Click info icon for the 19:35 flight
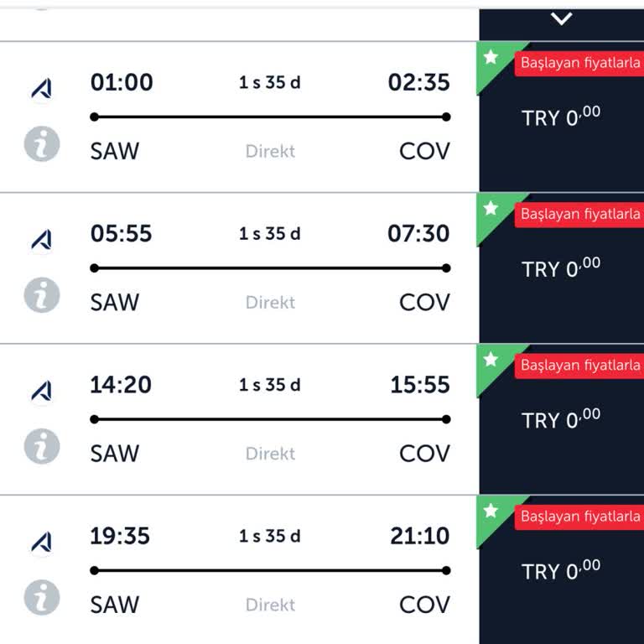The height and width of the screenshot is (644, 644). (x=41, y=597)
